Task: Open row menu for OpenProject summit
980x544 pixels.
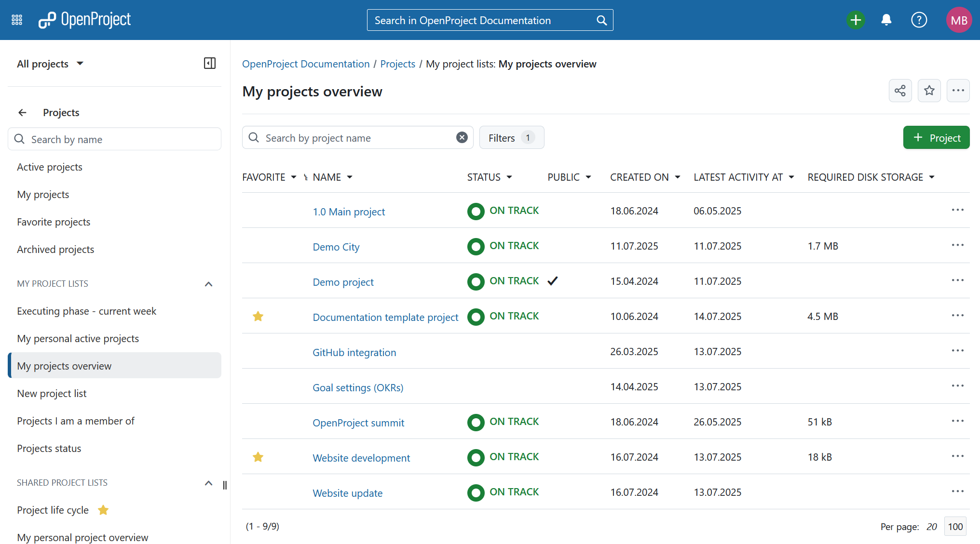Action: (x=958, y=421)
